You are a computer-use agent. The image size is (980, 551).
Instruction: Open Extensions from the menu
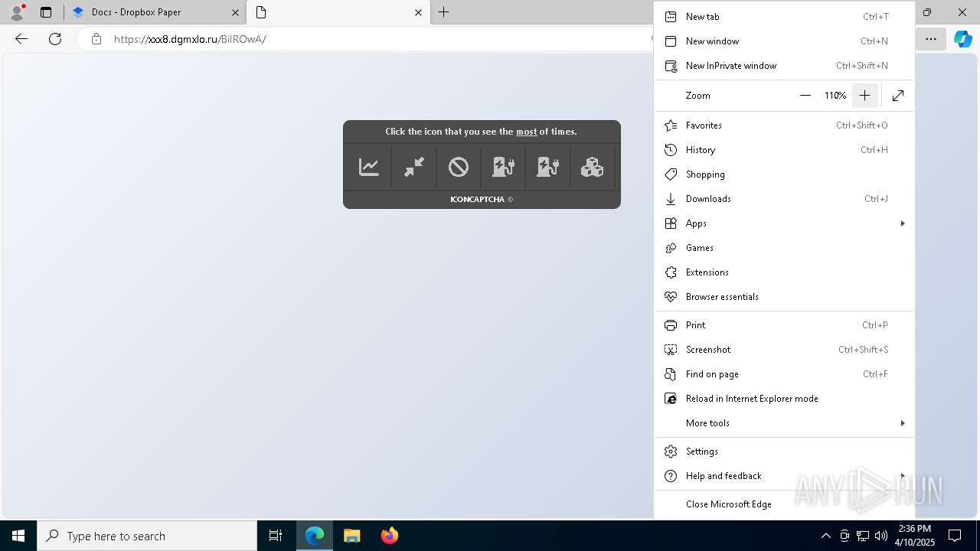785,272
